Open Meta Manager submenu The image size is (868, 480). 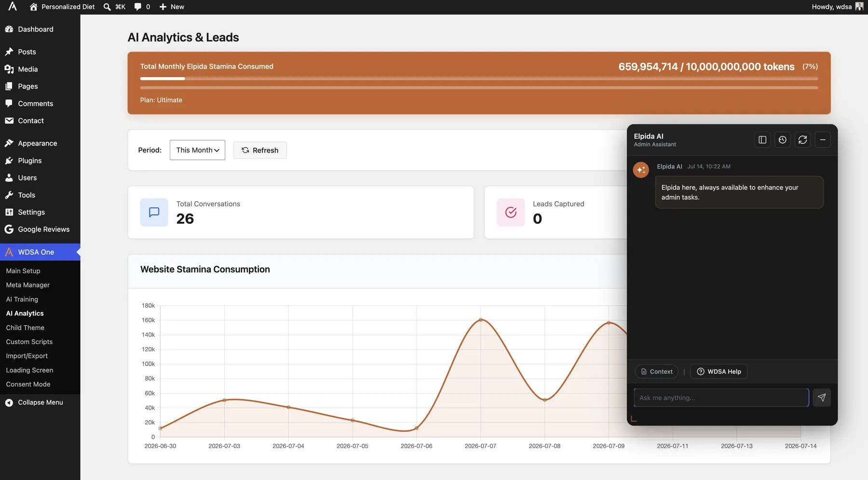(27, 285)
